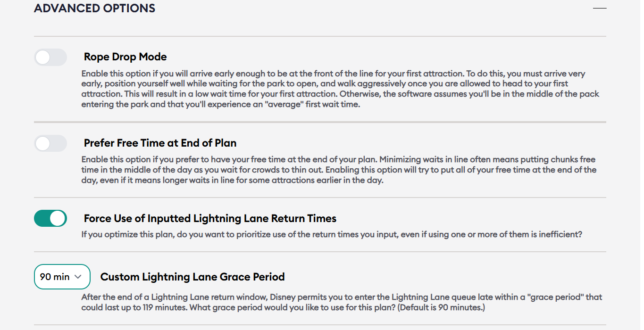Viewport: 644px width, 330px height.
Task: Collapse the Advanced Options section minus icon
Action: point(599,8)
